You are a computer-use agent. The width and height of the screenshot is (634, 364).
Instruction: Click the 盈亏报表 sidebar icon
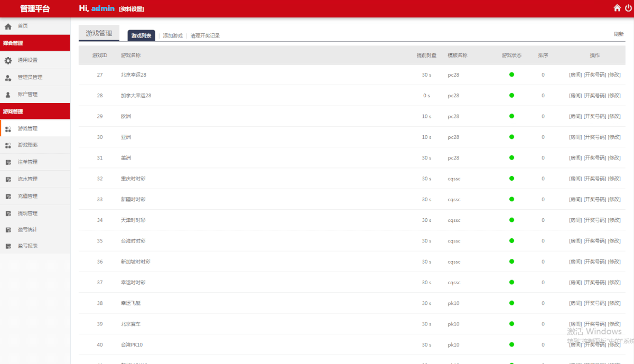[8, 246]
